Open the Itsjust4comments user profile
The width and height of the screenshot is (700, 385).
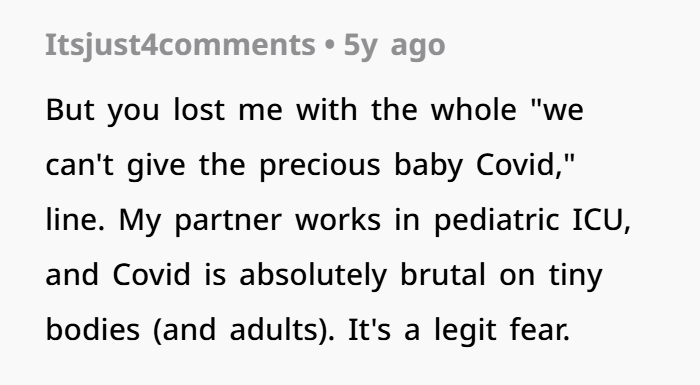point(180,46)
